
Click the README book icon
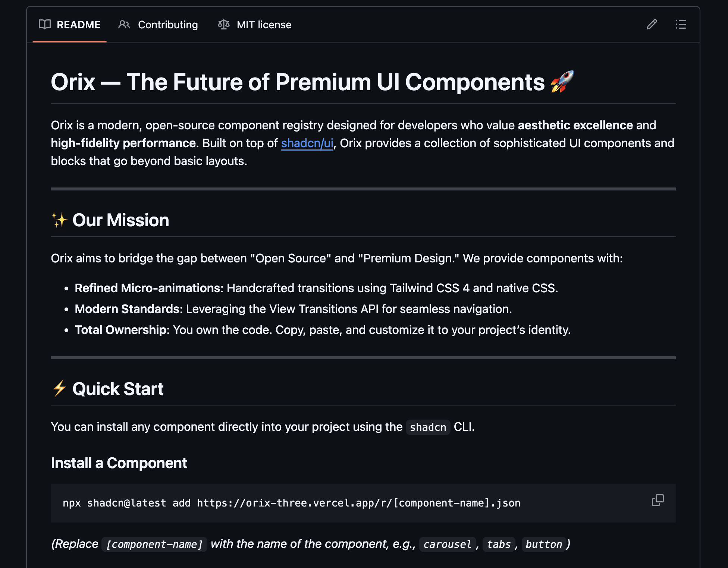click(x=45, y=25)
